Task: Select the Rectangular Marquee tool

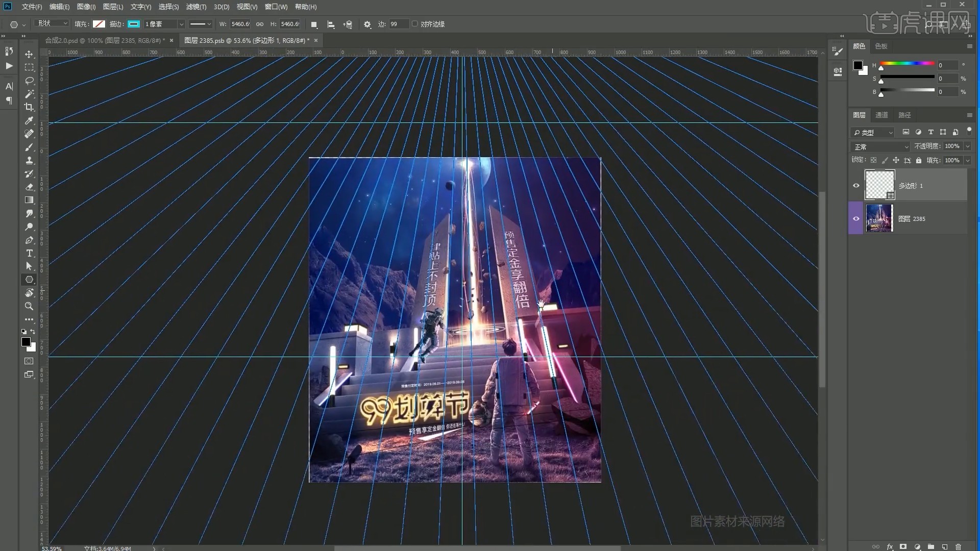Action: click(29, 67)
